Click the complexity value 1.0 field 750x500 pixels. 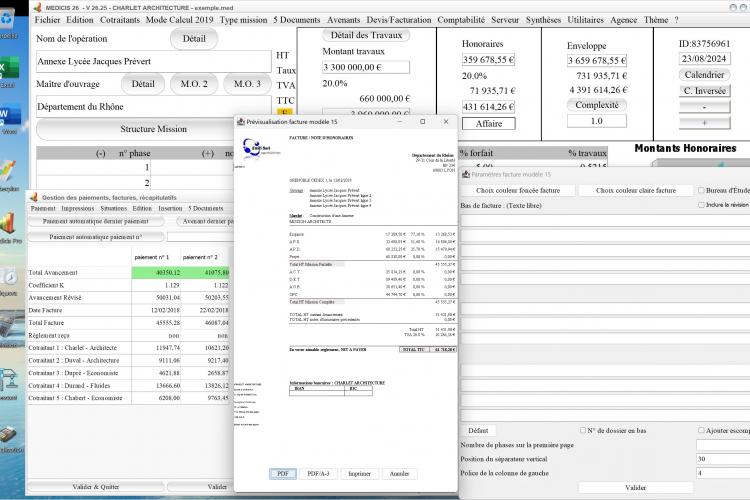click(x=596, y=121)
